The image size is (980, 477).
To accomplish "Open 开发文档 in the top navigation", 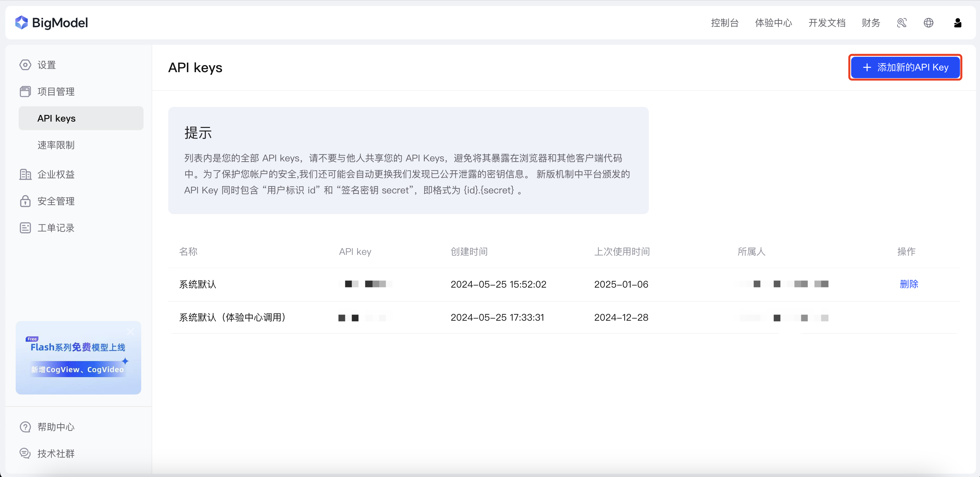I will 827,23.
